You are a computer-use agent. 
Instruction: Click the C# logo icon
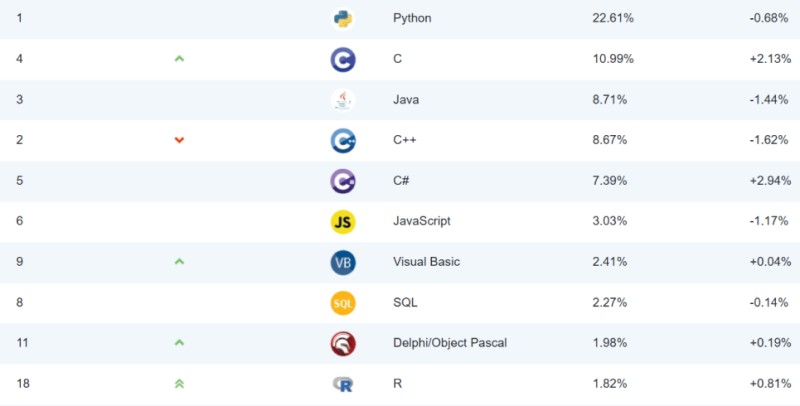pyautogui.click(x=343, y=181)
